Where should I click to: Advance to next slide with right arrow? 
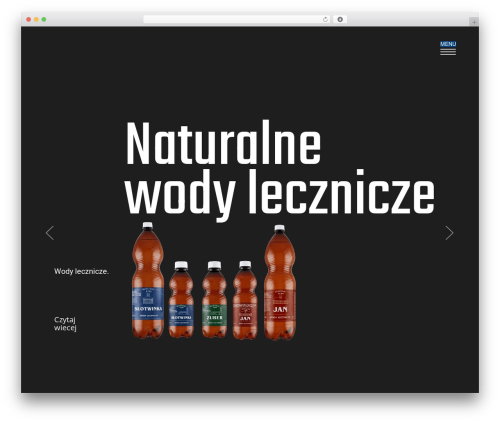click(x=449, y=233)
